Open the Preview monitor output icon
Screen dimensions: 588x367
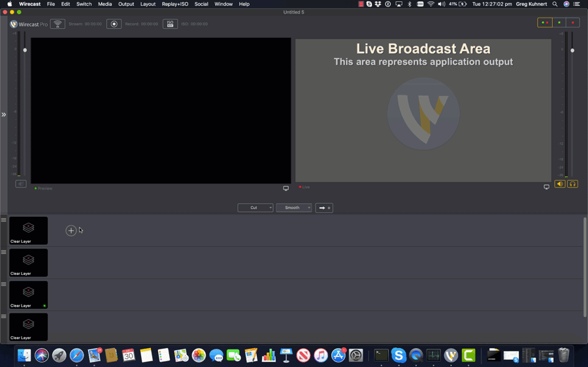[x=286, y=188]
